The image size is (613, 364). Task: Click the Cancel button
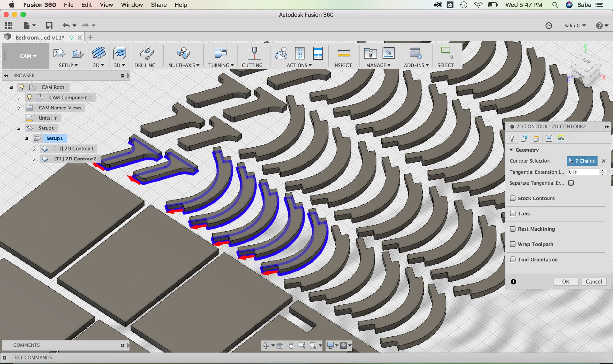click(x=593, y=281)
